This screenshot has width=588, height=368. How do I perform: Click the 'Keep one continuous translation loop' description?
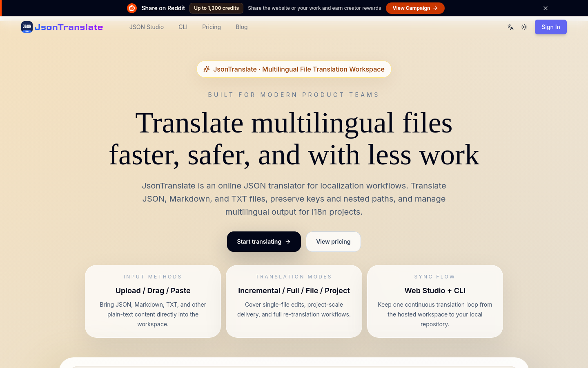point(435,314)
